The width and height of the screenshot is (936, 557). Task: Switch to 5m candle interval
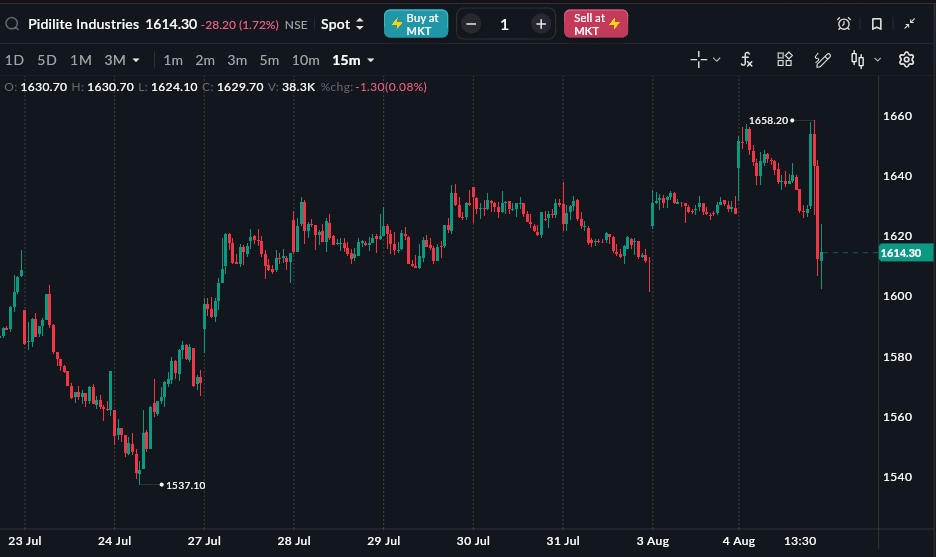[x=269, y=60]
